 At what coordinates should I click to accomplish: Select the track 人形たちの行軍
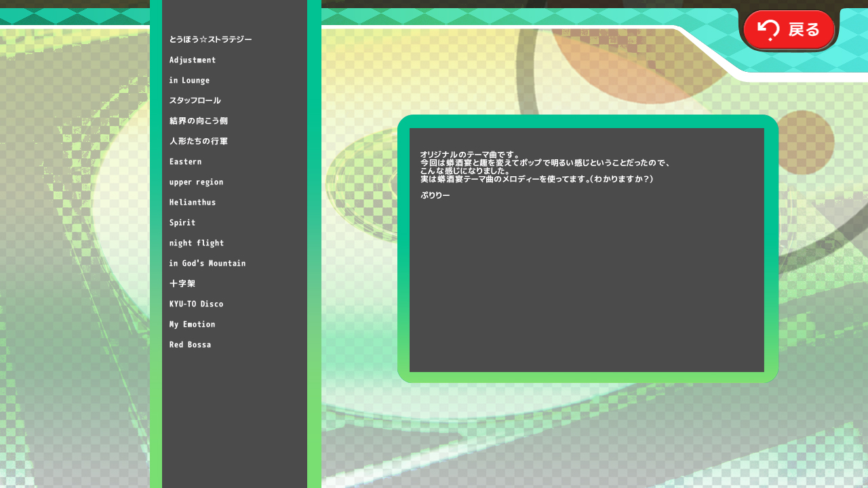[199, 142]
